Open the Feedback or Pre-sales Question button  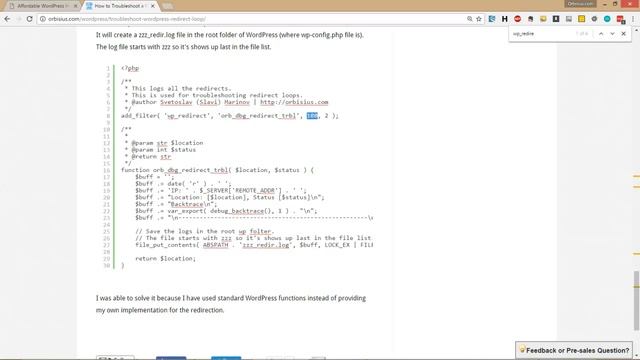click(x=574, y=350)
